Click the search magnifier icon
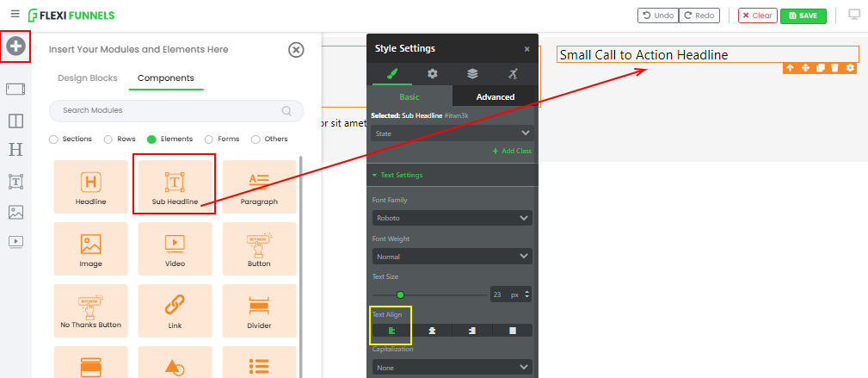Image resolution: width=868 pixels, height=378 pixels. (x=286, y=110)
